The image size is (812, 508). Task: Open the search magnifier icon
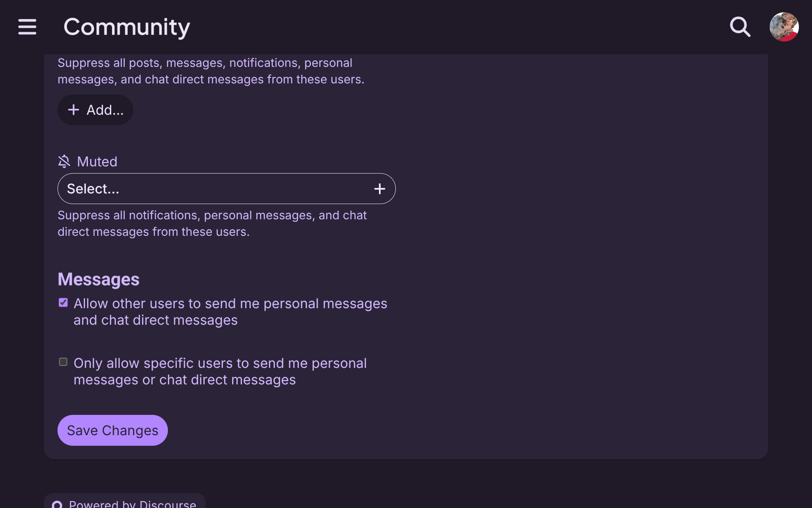click(740, 27)
